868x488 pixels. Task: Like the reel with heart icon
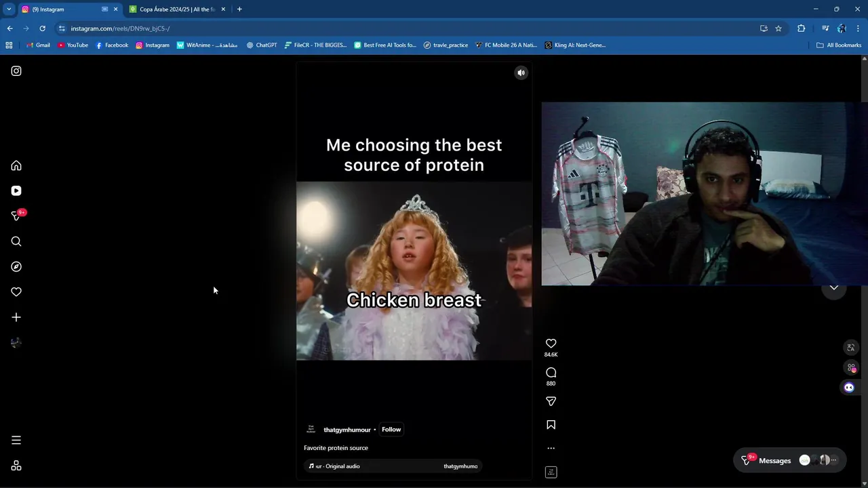point(551,344)
